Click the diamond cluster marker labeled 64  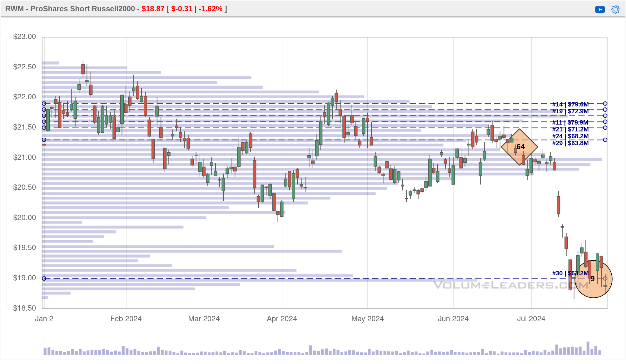click(x=519, y=147)
